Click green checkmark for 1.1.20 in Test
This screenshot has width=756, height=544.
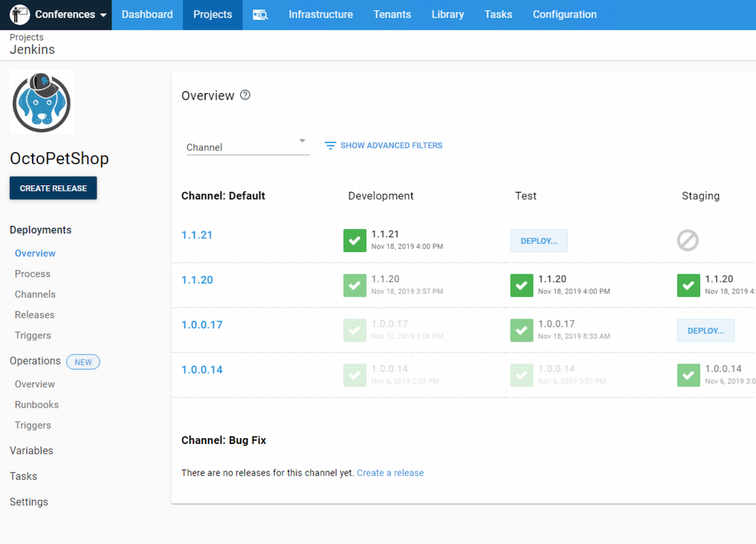tap(522, 285)
